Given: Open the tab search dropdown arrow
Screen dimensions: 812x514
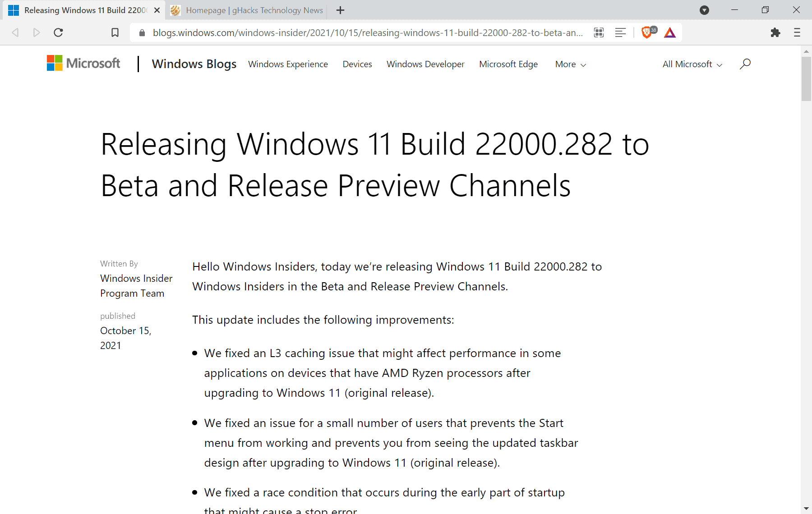Looking at the screenshot, I should click(x=704, y=10).
